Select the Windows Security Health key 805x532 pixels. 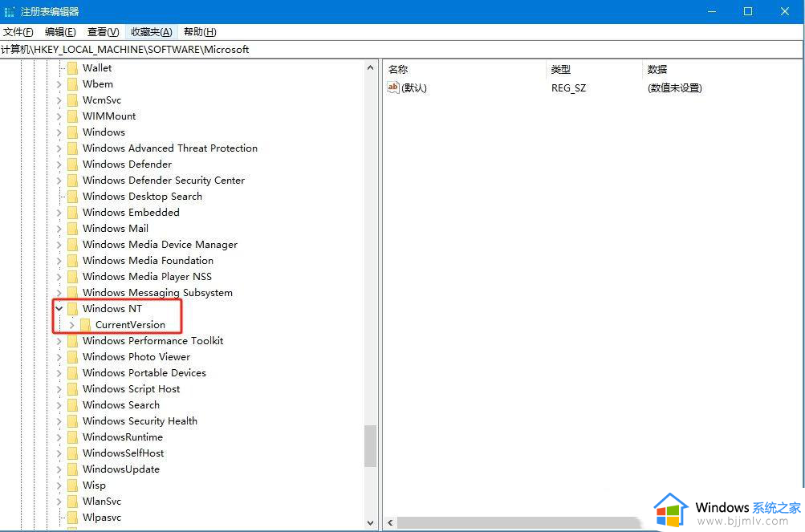click(x=140, y=420)
